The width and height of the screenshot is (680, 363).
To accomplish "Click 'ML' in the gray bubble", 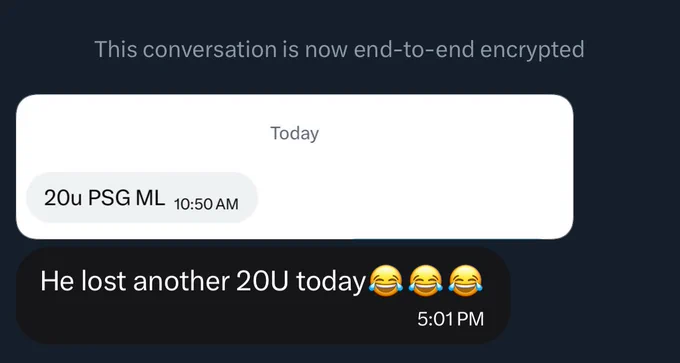I will pyautogui.click(x=150, y=198).
